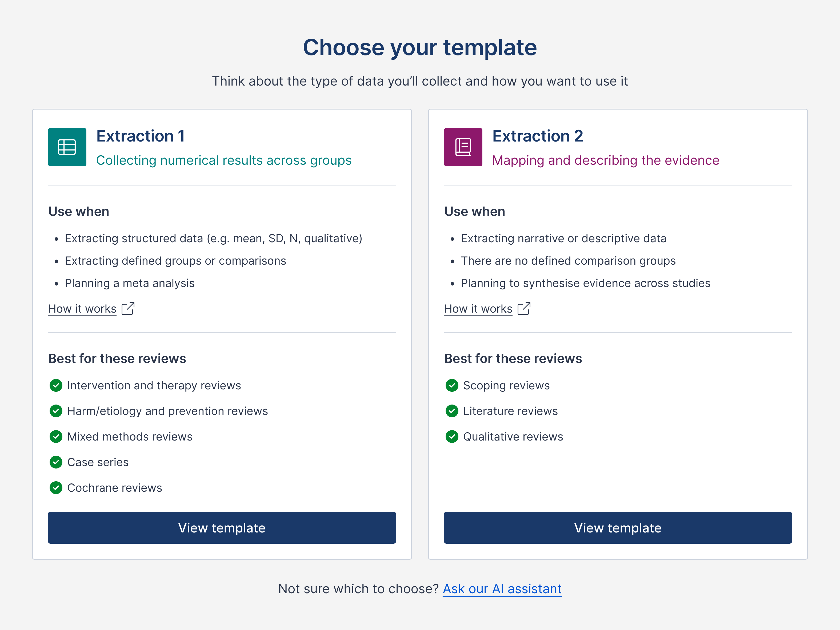The height and width of the screenshot is (630, 840).
Task: Click the checkmark beside Qualitative reviews
Action: tap(452, 437)
